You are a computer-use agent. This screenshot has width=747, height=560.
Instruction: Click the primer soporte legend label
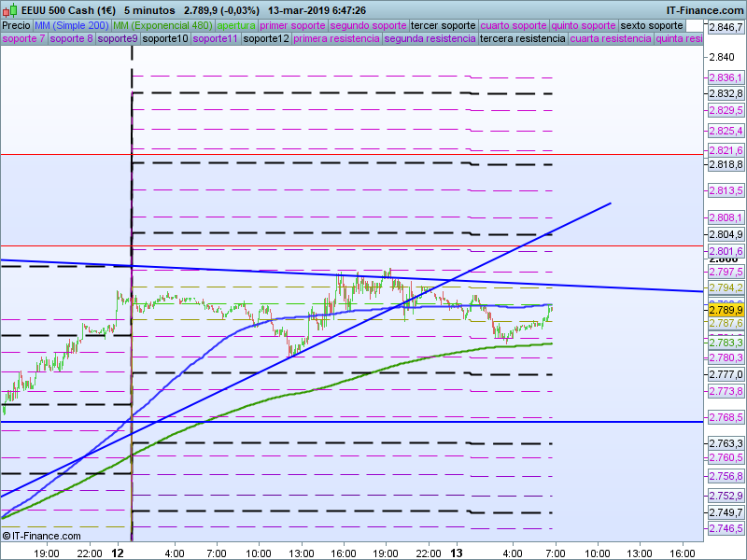pyautogui.click(x=292, y=26)
